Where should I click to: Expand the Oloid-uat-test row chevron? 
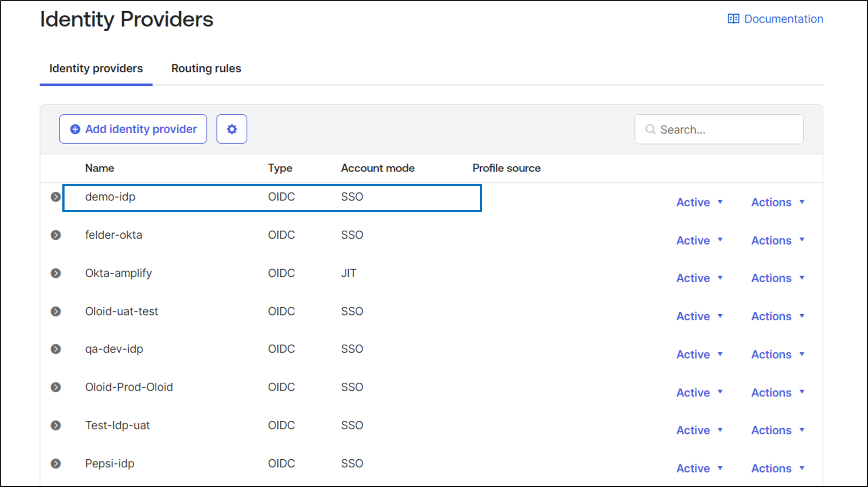(x=56, y=311)
